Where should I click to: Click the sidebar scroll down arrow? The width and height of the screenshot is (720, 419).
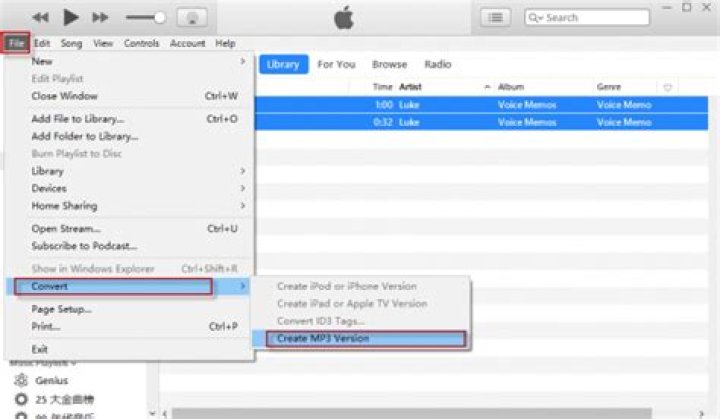pos(152,413)
